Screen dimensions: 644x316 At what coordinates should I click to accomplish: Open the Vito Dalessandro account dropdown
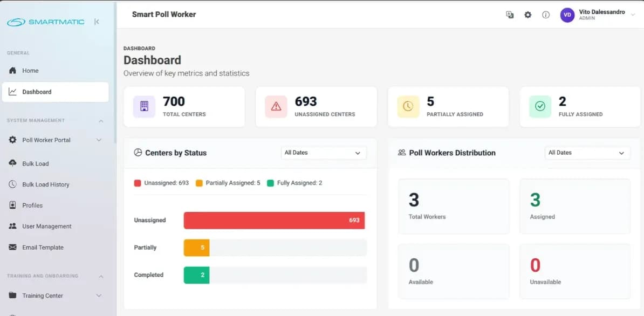click(x=633, y=15)
